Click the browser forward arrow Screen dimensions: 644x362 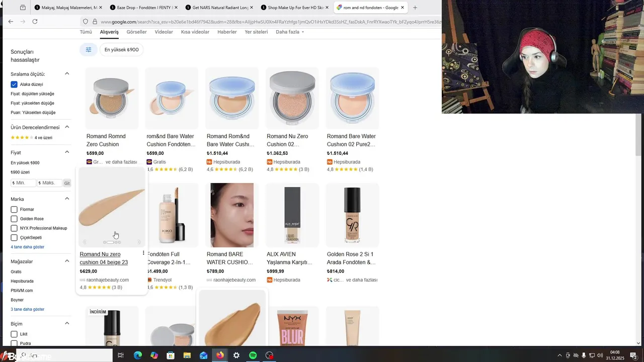click(23, 22)
